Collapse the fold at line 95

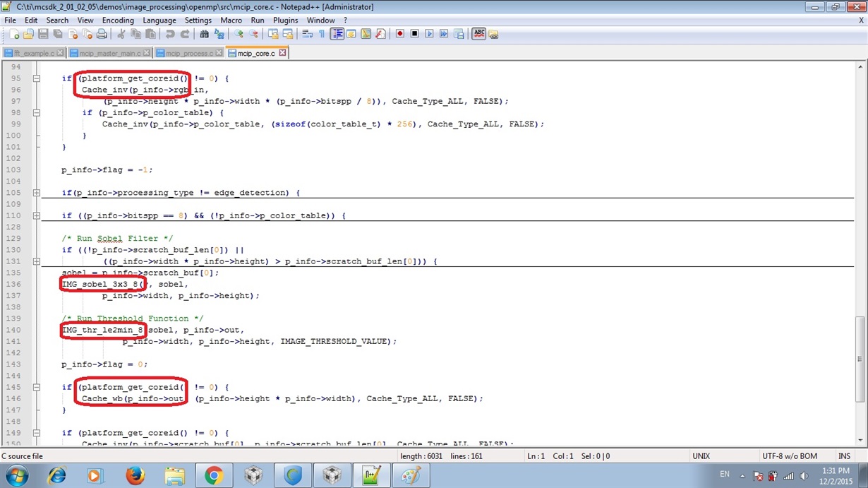point(37,78)
